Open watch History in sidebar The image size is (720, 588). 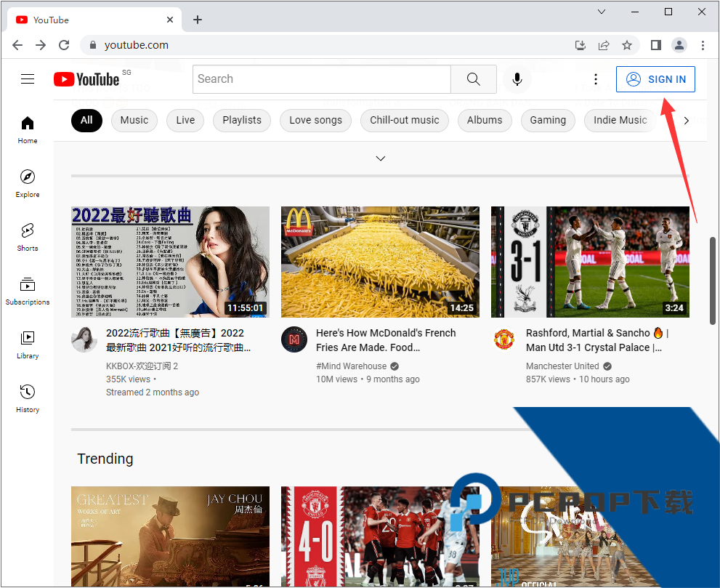click(x=28, y=398)
